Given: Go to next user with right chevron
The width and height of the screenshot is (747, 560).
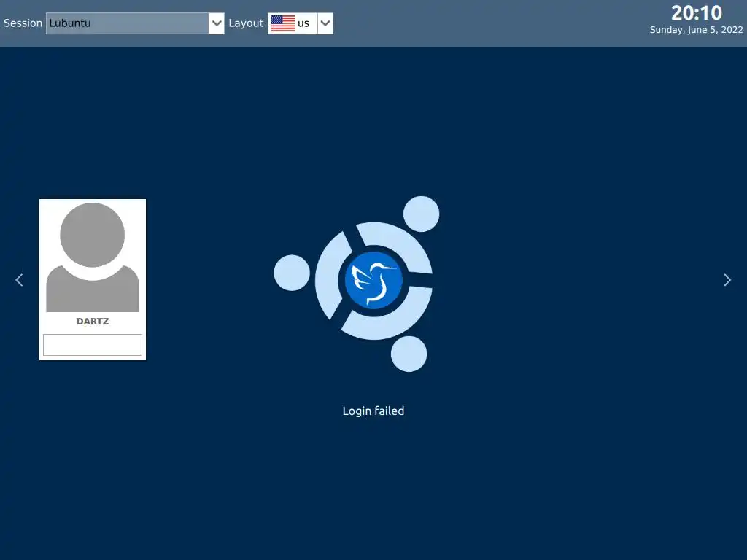Looking at the screenshot, I should pyautogui.click(x=727, y=280).
